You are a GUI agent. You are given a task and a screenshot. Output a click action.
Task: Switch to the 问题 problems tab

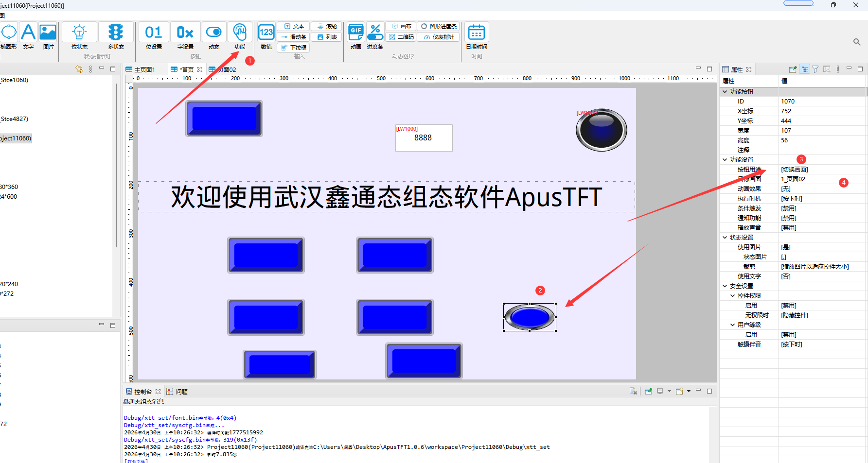click(x=177, y=392)
